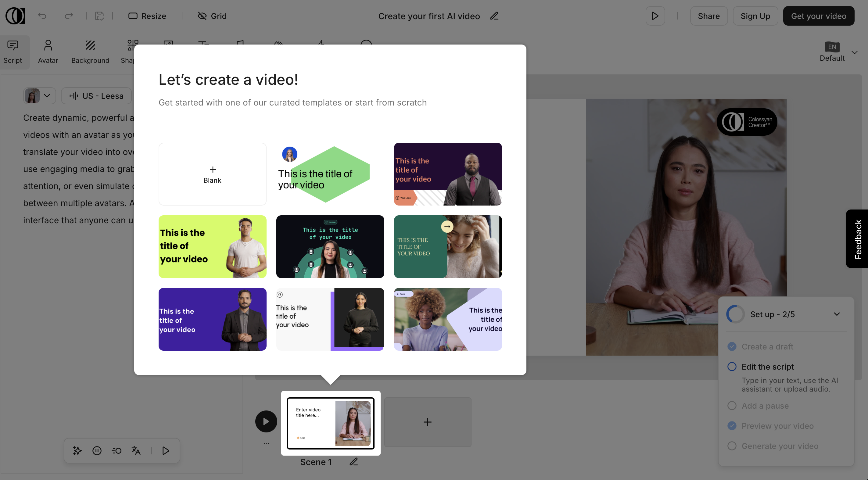Click the add pause icon in script toolbar
The width and height of the screenshot is (868, 480).
97,450
